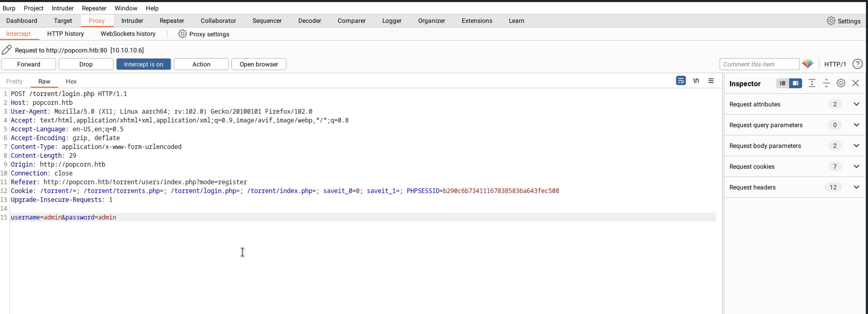Open the Extensions tab

(477, 21)
